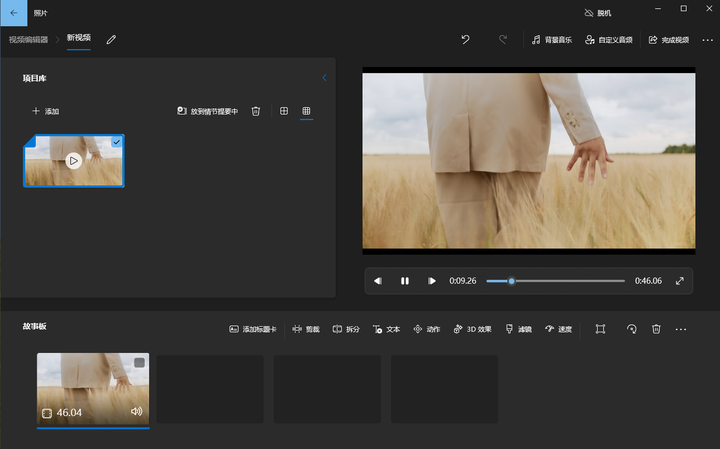Open the top-right more options menu
The image size is (720, 449).
708,40
